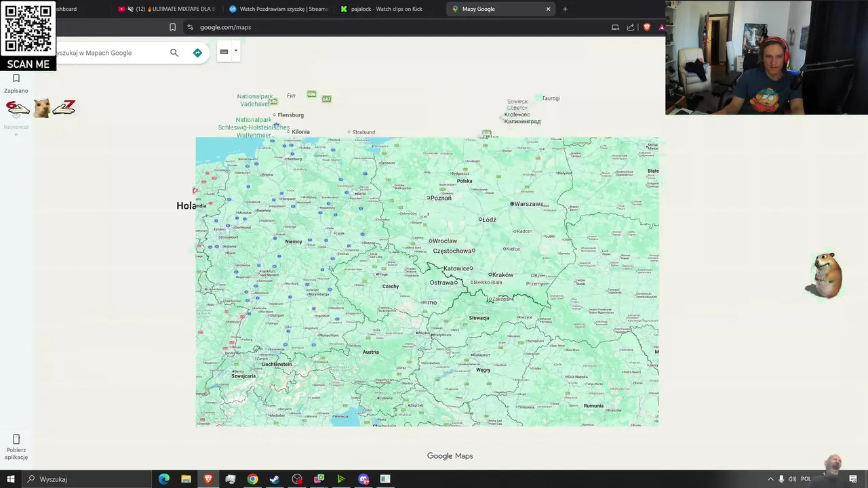Viewport: 868px width, 488px height.
Task: Click the bookmark icon in address bar
Action: 172,27
